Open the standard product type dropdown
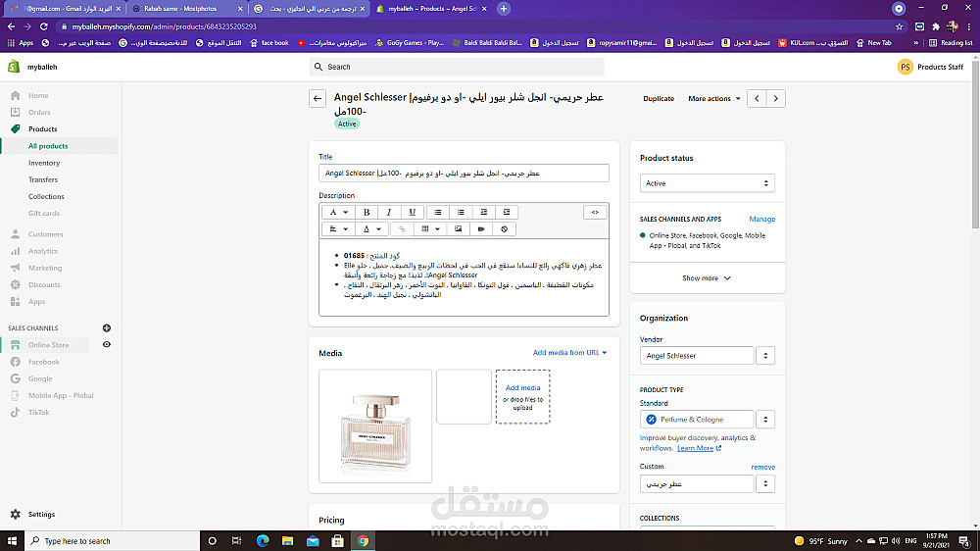Viewport: 980px width, 551px height. 765,419
